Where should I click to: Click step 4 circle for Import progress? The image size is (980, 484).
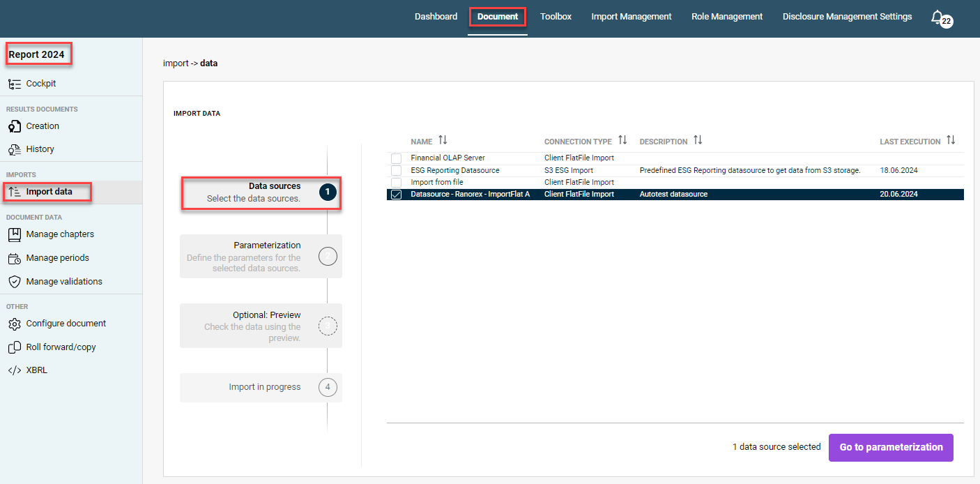tap(328, 387)
